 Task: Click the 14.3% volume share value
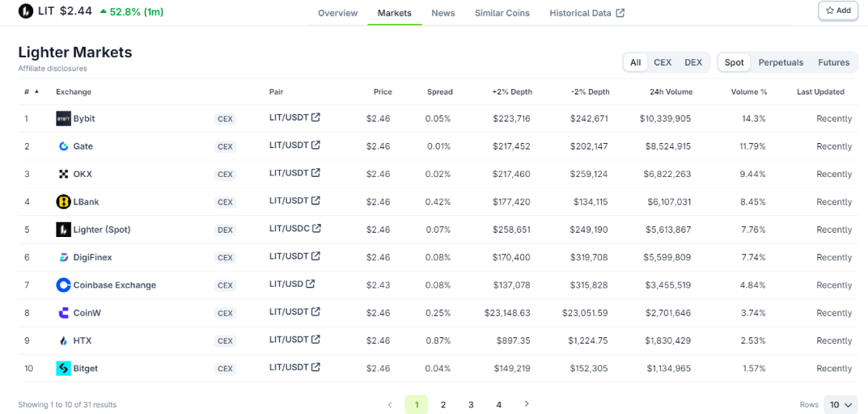754,118
